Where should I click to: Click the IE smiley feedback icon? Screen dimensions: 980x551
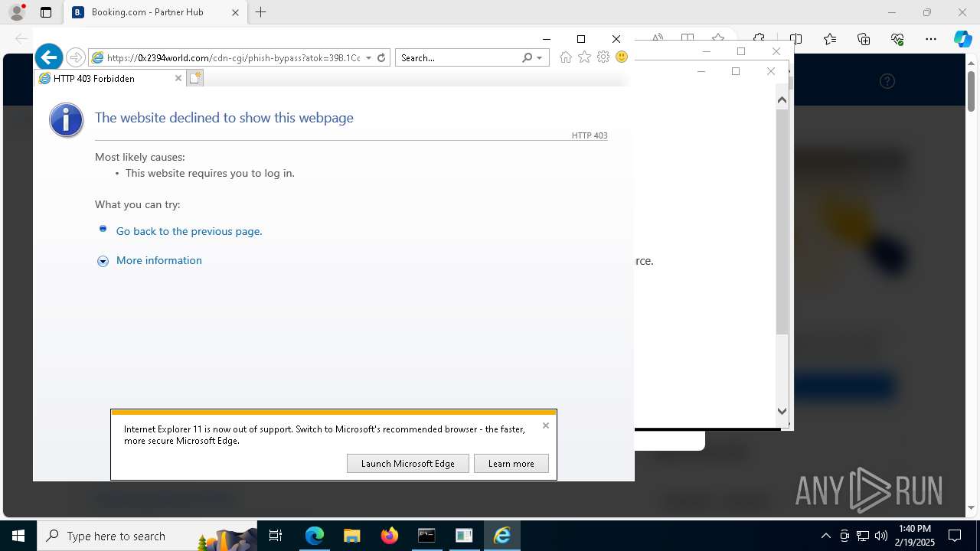(x=622, y=57)
